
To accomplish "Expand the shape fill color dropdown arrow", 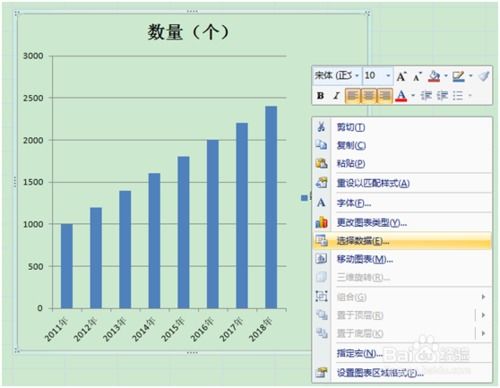I will tap(446, 76).
